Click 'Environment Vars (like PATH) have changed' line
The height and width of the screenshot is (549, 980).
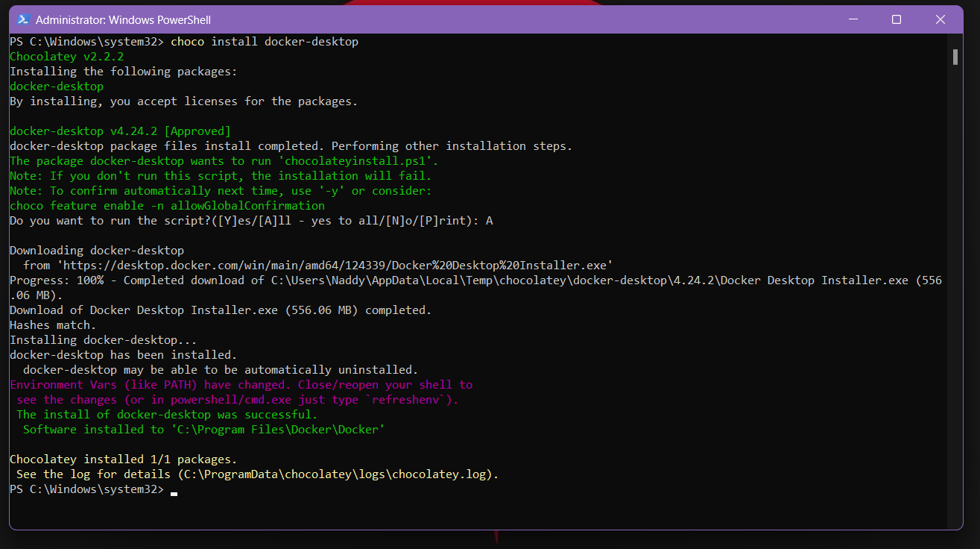[241, 385]
